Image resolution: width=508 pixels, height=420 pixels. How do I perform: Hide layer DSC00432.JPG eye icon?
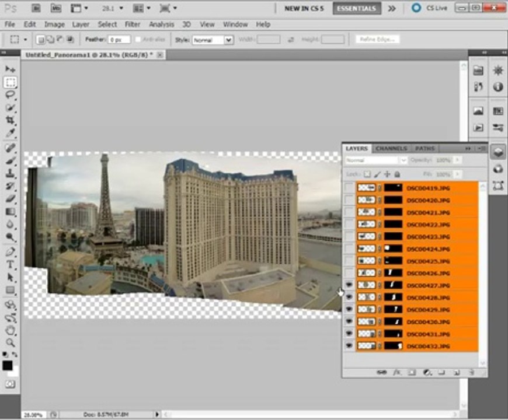coord(349,346)
